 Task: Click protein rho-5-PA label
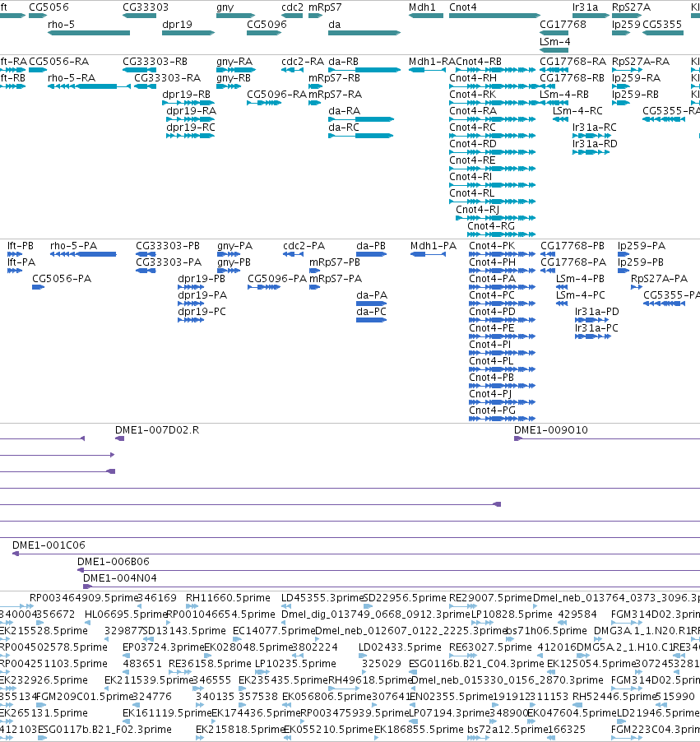(x=73, y=246)
